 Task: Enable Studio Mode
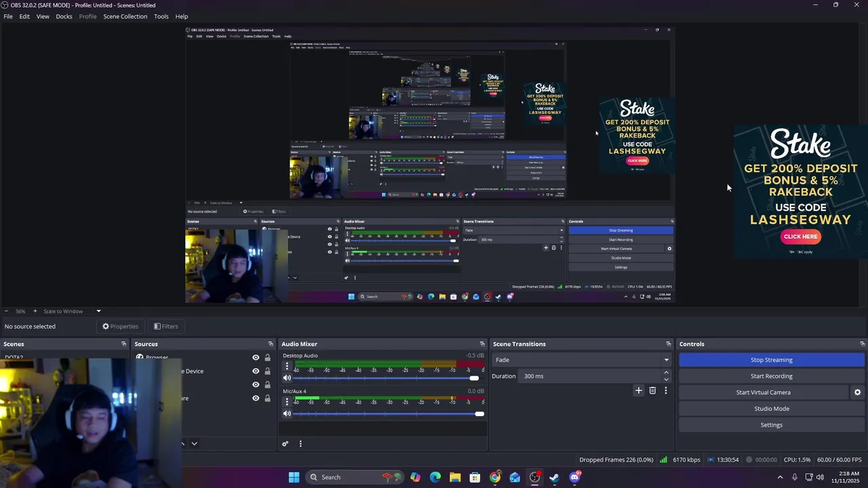click(772, 409)
